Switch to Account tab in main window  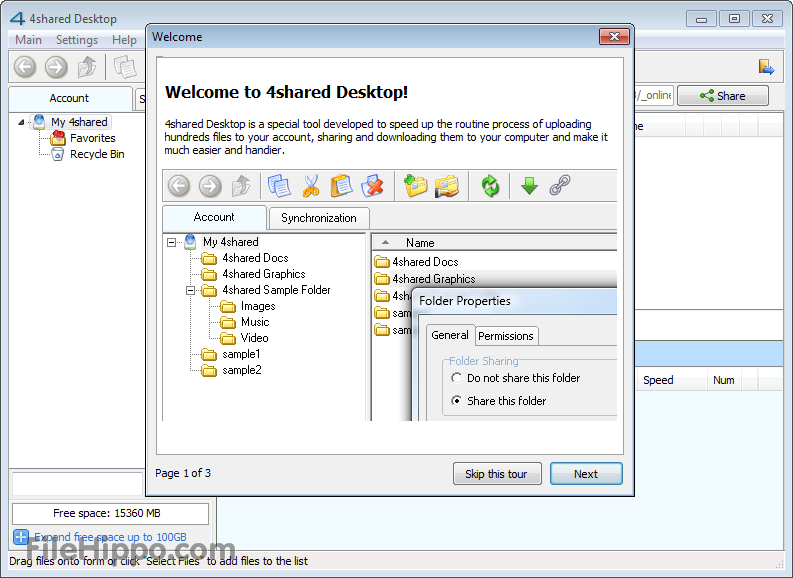70,99
